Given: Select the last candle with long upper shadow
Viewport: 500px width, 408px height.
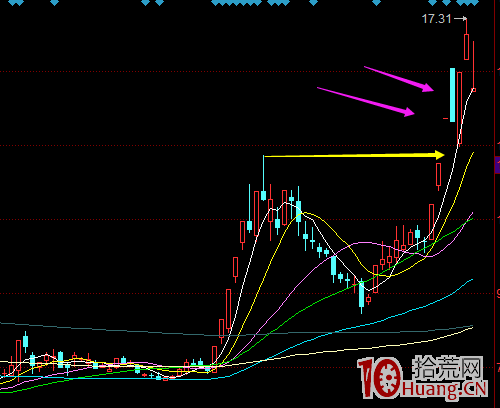Looking at the screenshot, I should 474,66.
